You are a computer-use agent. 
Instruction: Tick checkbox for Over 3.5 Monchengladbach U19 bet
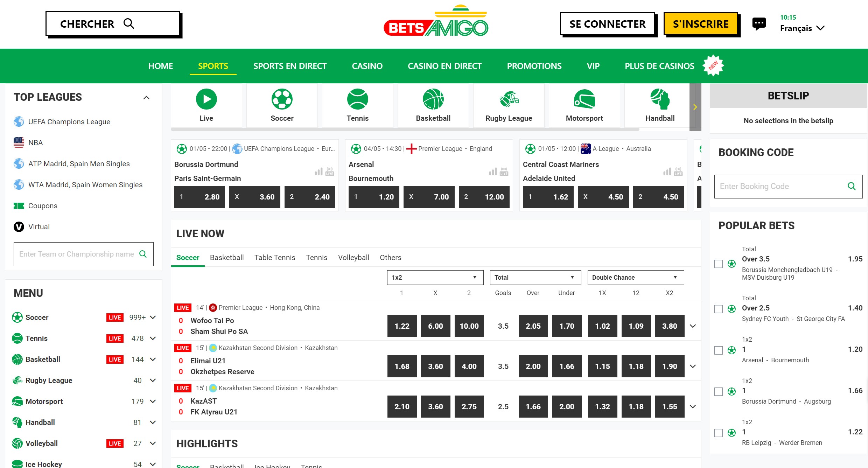click(x=719, y=264)
